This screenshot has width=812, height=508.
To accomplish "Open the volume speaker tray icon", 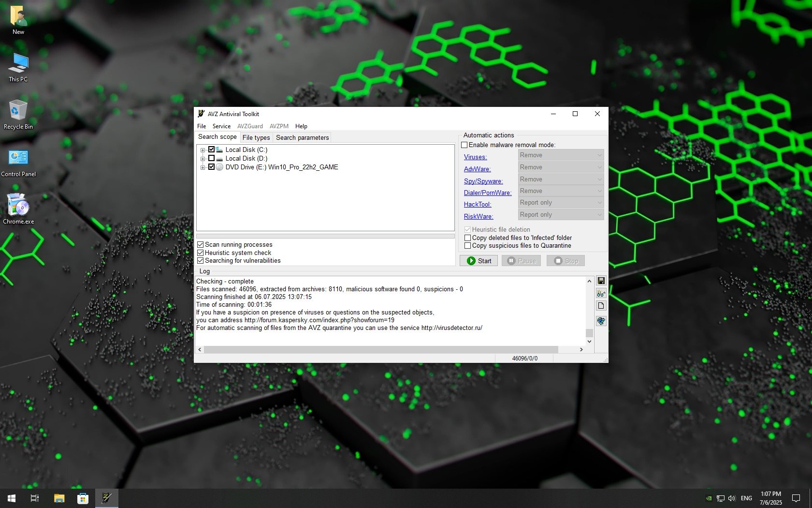I will tap(732, 498).
